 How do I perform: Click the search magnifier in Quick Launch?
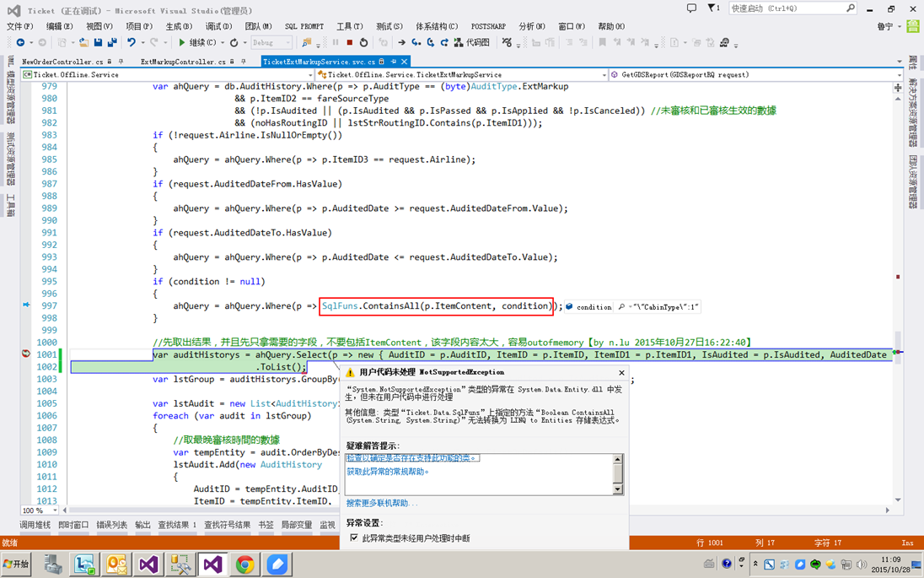(x=851, y=8)
